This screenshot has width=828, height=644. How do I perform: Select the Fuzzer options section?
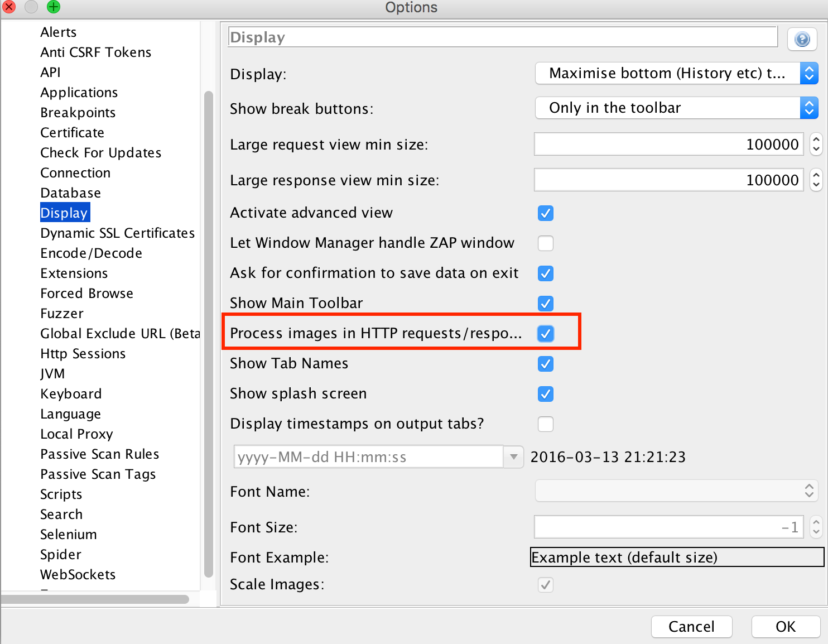[x=62, y=313]
